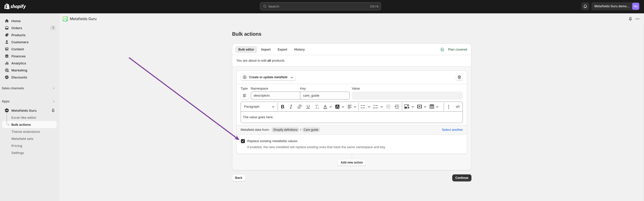This screenshot has height=201, width=644.
Task: Click the Namespace field with descriptors
Action: (x=275, y=96)
